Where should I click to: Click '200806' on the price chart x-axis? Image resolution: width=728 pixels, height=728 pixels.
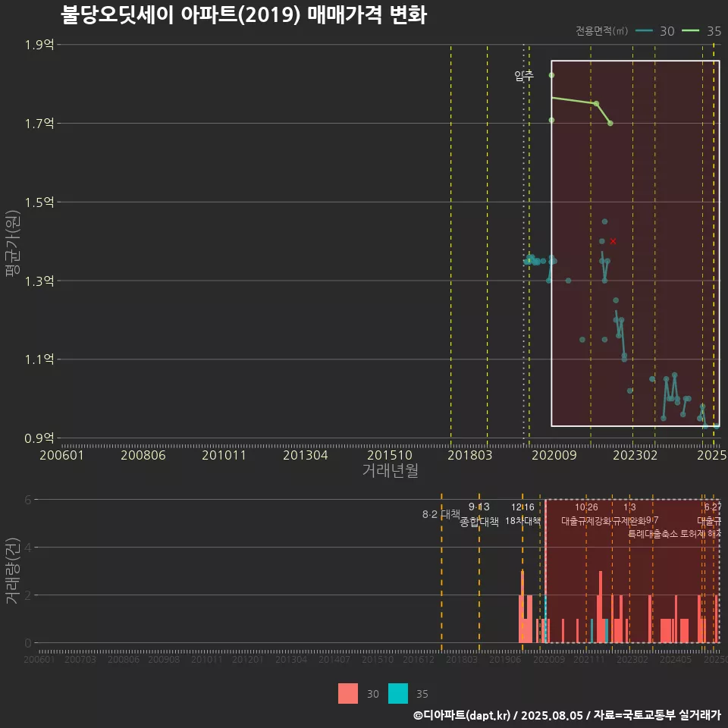143,455
